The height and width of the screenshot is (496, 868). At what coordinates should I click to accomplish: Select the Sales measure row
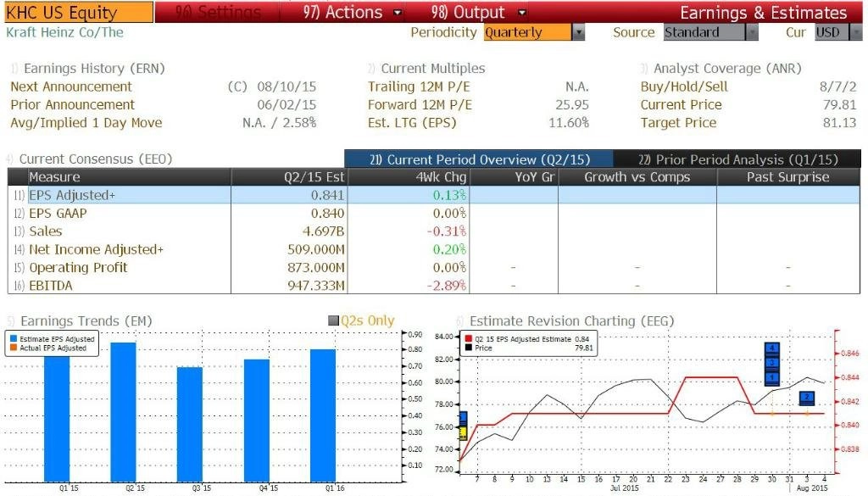point(434,231)
